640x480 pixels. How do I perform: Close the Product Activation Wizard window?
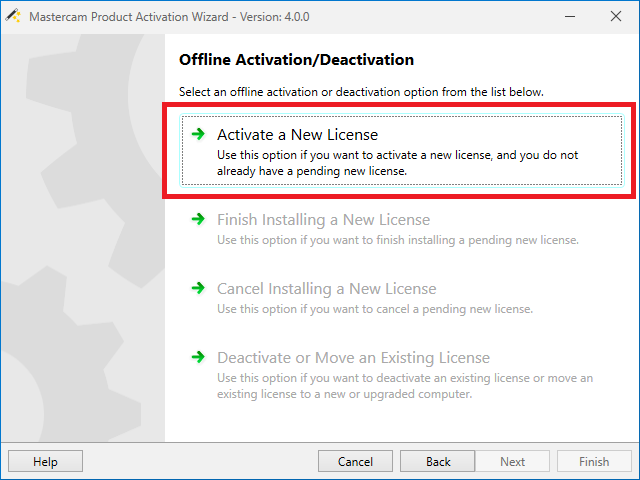[615, 16]
